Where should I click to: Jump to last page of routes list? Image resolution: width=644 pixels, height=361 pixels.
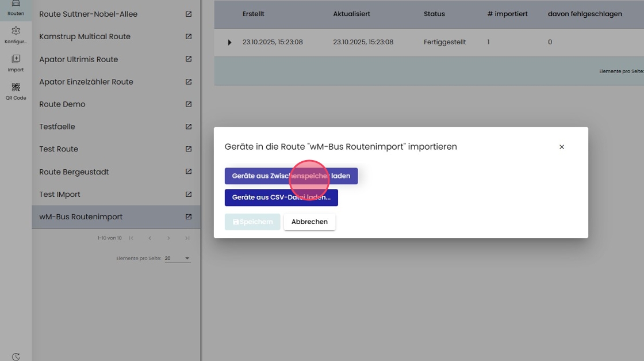pyautogui.click(x=187, y=238)
